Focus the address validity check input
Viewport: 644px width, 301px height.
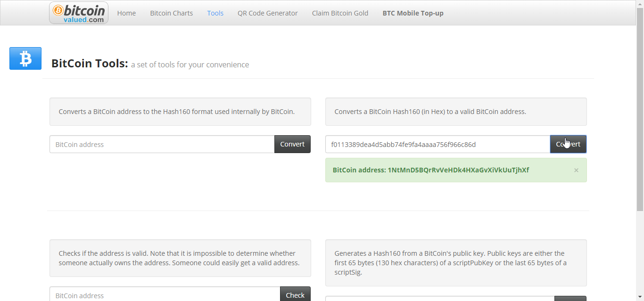(x=165, y=295)
